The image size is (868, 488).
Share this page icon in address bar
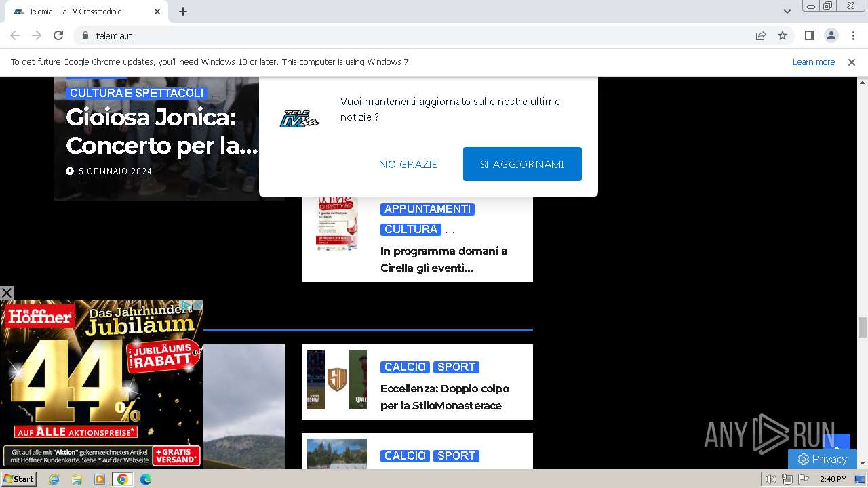point(761,35)
